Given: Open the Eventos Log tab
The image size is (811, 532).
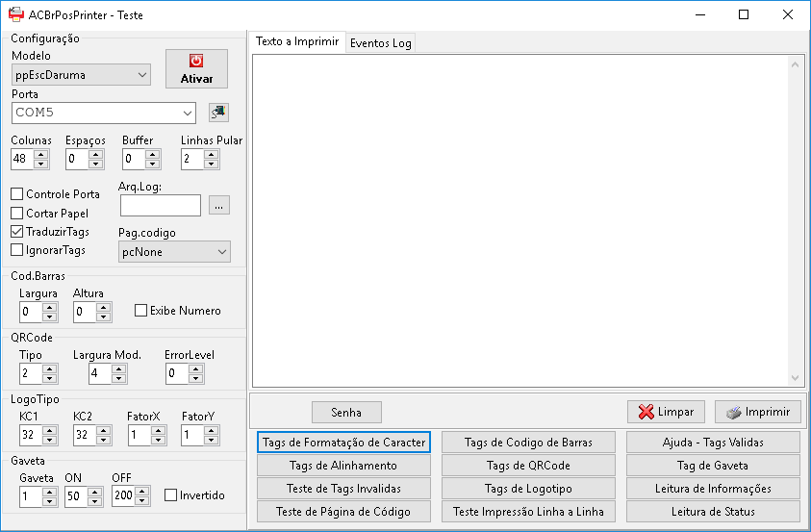Looking at the screenshot, I should pos(381,43).
